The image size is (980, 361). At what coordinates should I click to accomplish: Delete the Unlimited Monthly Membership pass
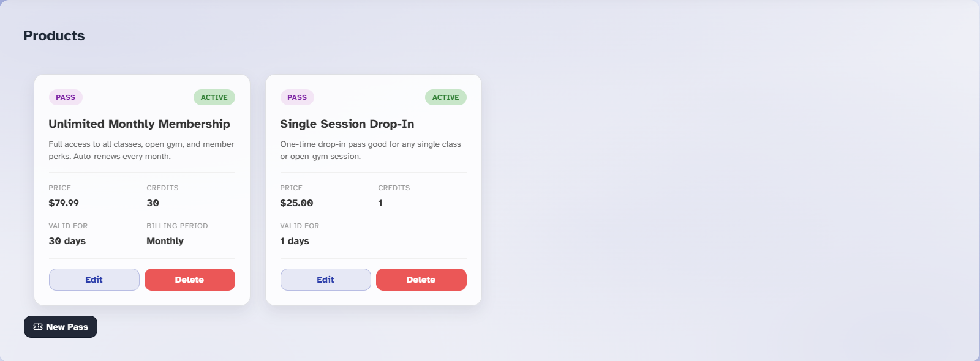[189, 280]
